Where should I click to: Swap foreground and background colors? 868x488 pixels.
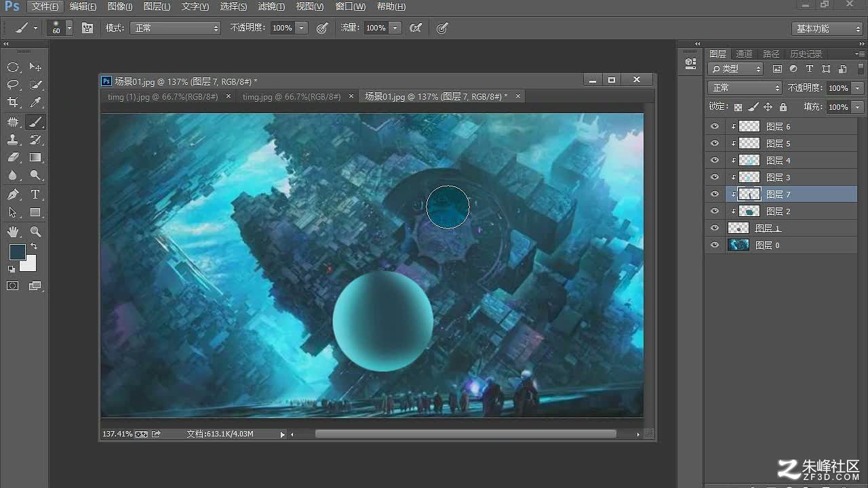pos(33,247)
